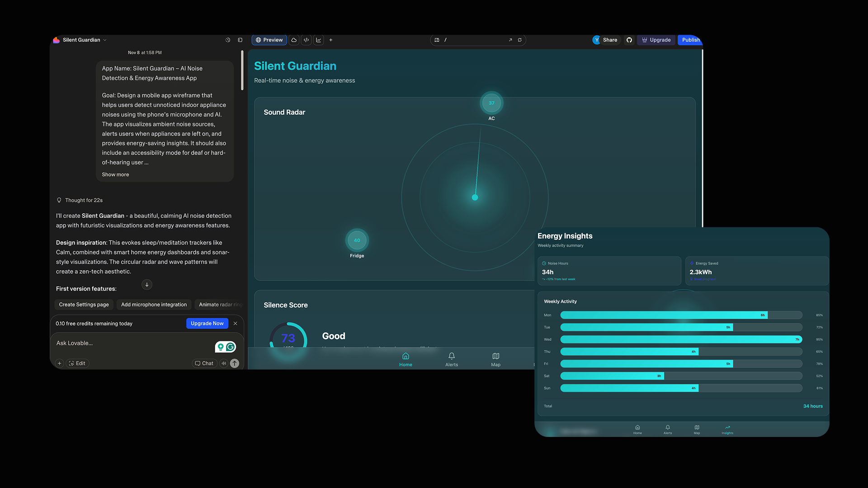Toggle visual Edit mode
868x488 pixels.
click(77, 363)
